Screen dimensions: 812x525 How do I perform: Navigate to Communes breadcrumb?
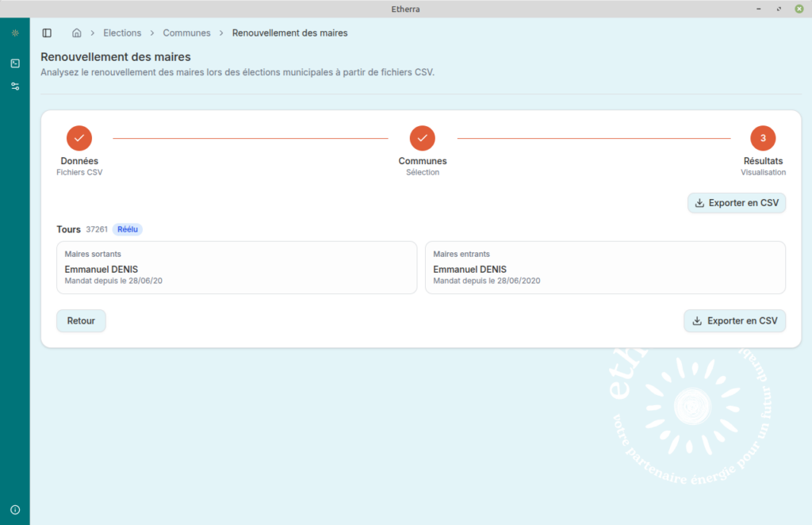(186, 33)
